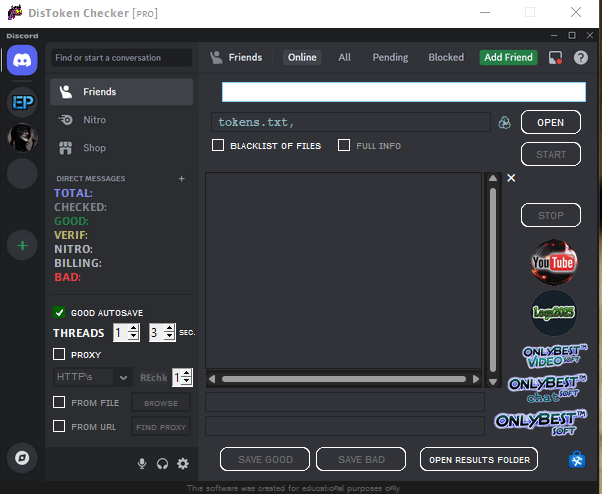Open the EP server icon
602x494 pixels.
tap(22, 102)
